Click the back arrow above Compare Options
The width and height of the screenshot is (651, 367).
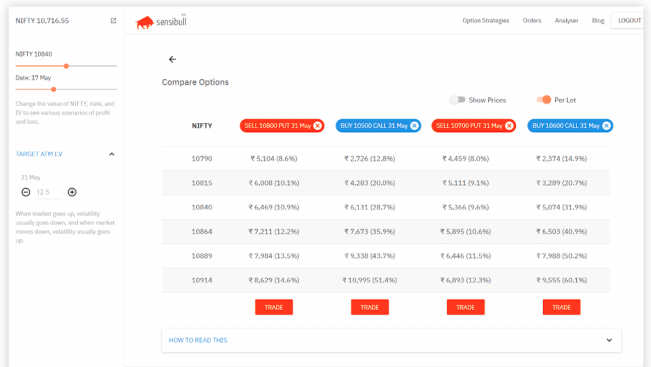(x=172, y=59)
